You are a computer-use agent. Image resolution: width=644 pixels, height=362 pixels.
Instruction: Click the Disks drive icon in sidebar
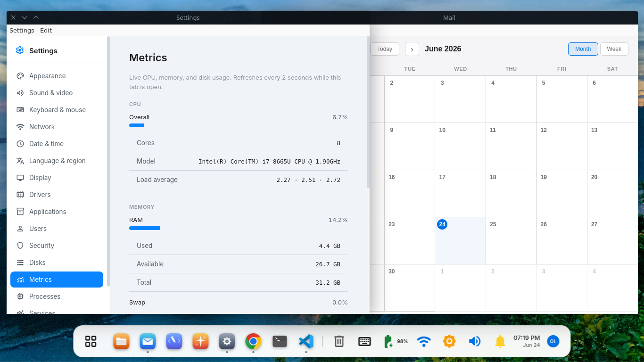20,263
